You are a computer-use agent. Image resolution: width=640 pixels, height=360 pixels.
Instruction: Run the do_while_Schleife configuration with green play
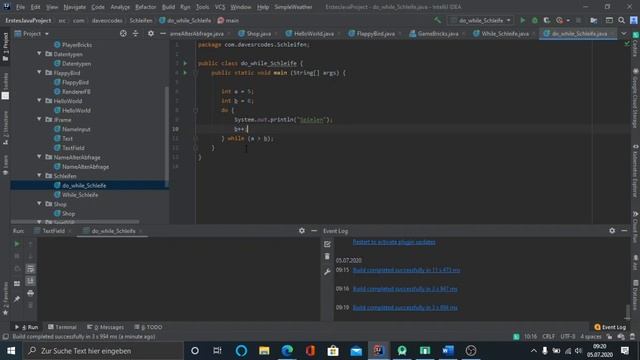[x=522, y=20]
